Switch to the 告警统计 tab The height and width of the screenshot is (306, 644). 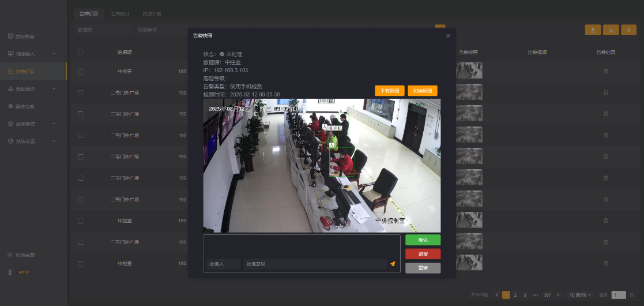[120, 14]
